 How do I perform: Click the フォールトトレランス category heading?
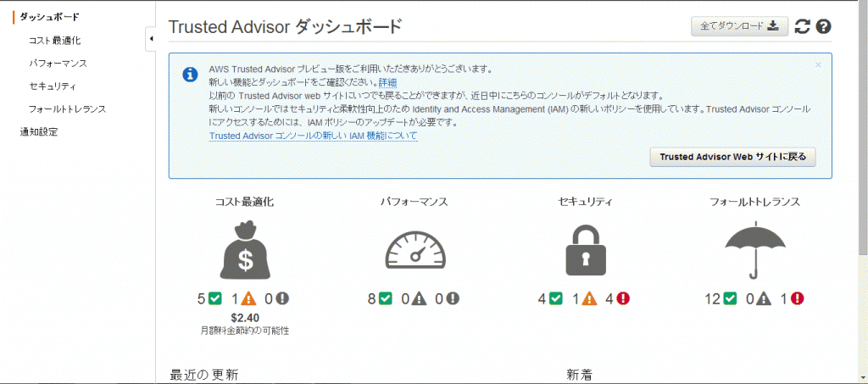tap(755, 202)
